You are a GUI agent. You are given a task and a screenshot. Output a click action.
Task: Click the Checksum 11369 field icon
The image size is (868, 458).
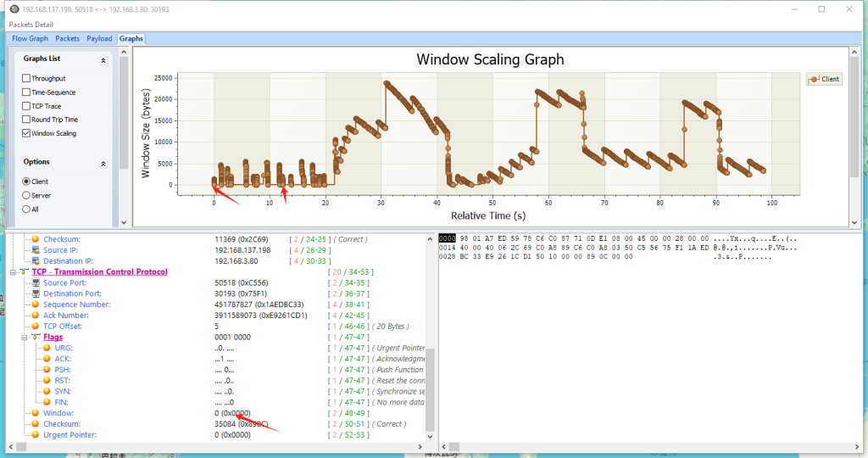point(36,239)
